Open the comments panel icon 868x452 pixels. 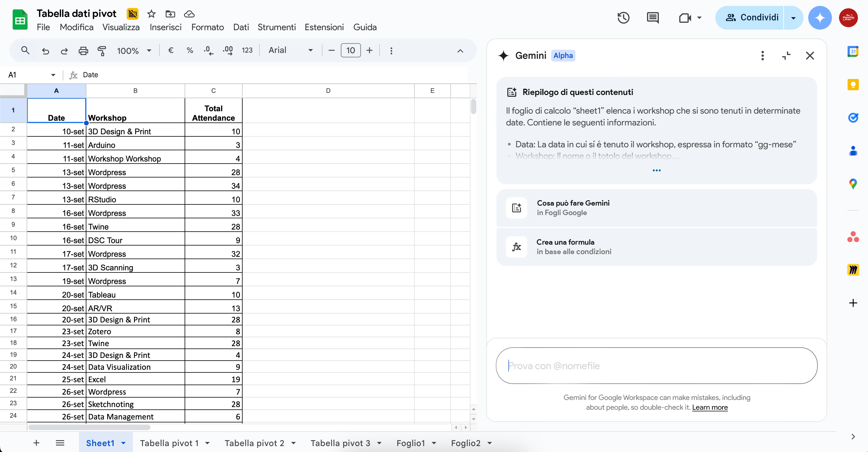click(653, 17)
